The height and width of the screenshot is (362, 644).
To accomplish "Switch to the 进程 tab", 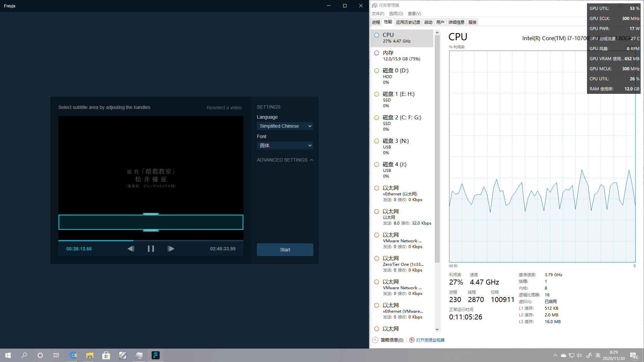I will coord(376,22).
